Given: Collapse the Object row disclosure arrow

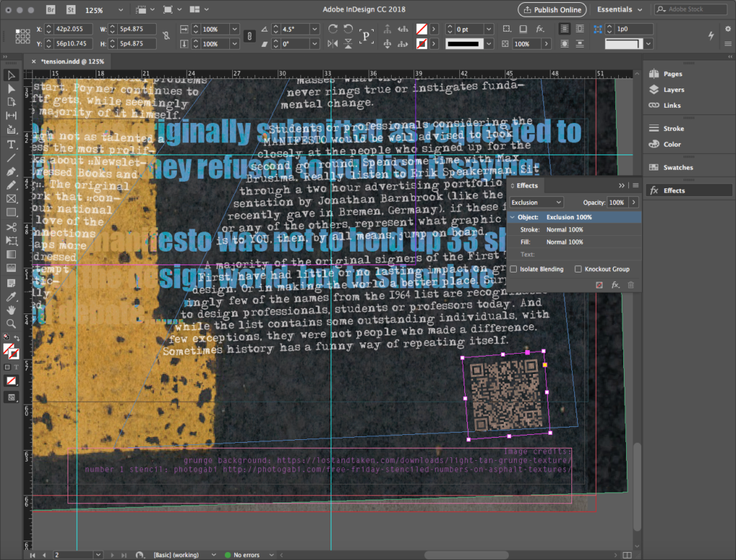Looking at the screenshot, I should (512, 217).
